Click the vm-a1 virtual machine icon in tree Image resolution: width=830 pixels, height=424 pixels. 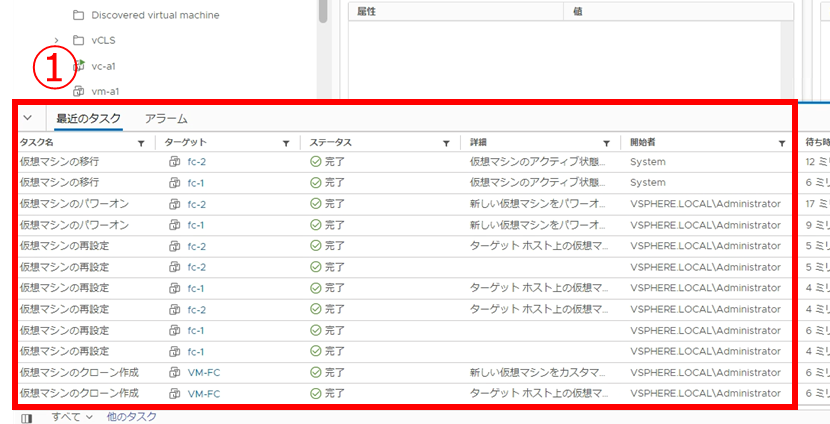pos(80,91)
